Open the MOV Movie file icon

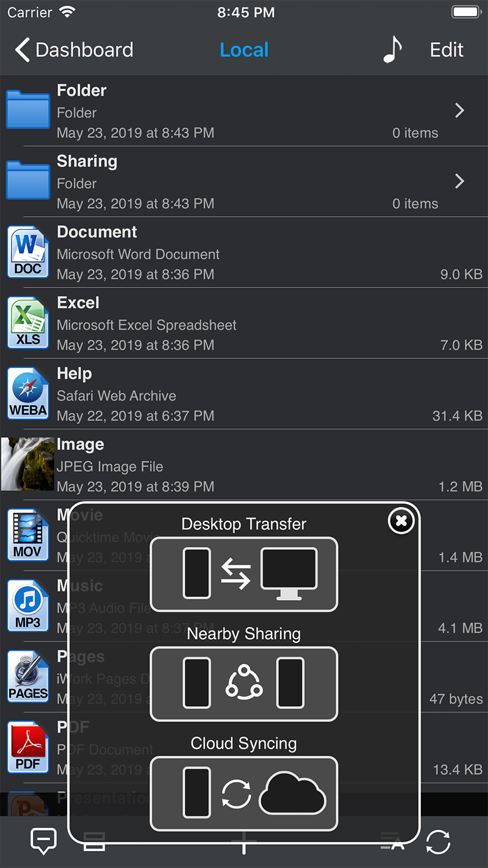click(28, 535)
